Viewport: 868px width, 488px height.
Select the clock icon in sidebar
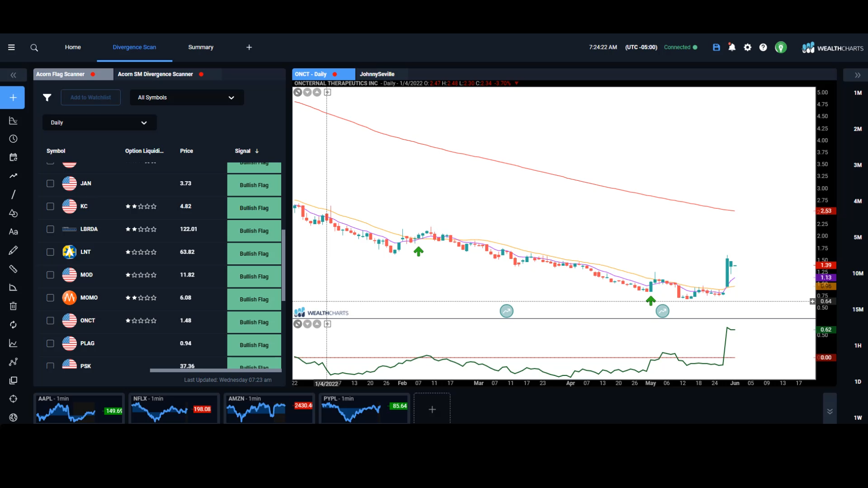click(13, 139)
